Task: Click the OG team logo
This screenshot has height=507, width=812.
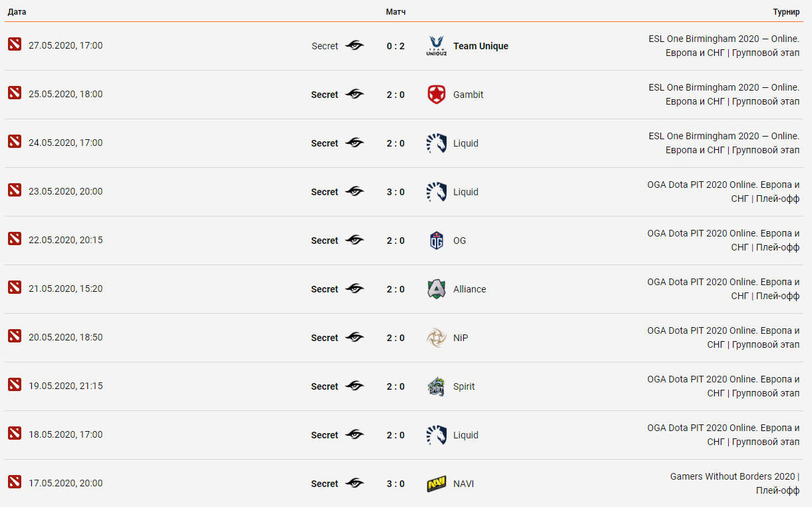Action: point(437,241)
